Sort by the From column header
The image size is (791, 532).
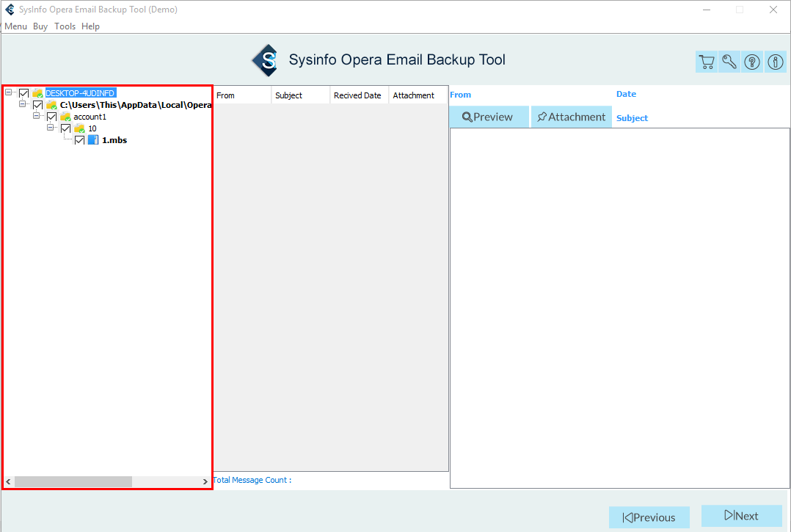242,95
